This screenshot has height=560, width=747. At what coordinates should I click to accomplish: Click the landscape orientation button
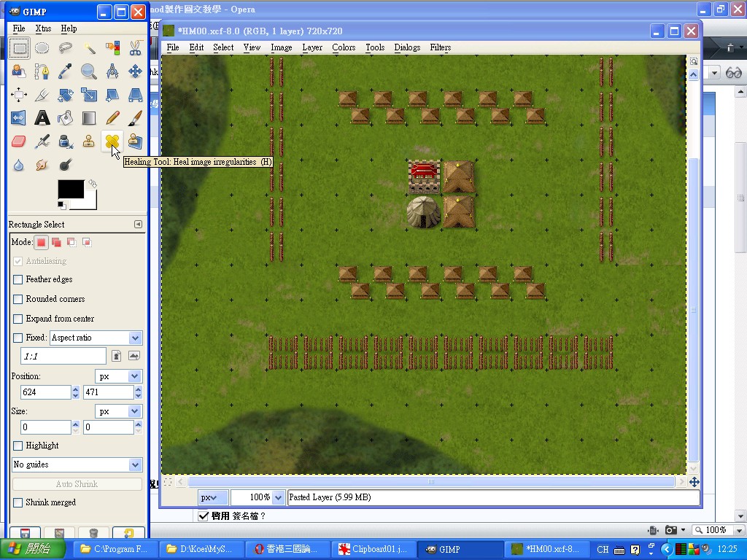[x=134, y=356]
